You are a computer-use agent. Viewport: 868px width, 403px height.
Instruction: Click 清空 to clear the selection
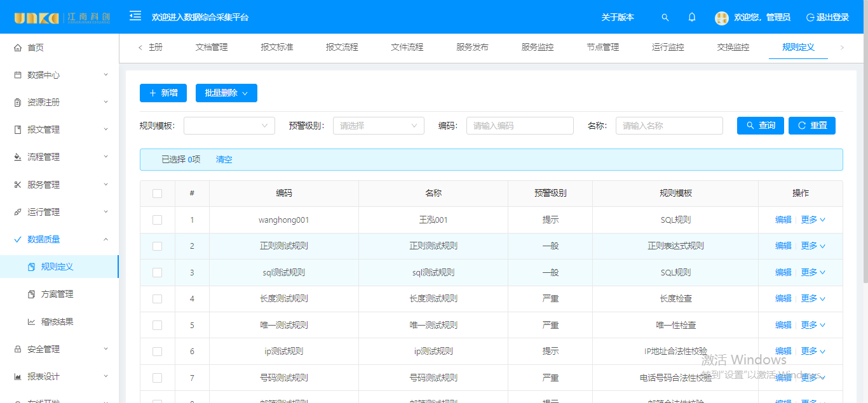(224, 160)
